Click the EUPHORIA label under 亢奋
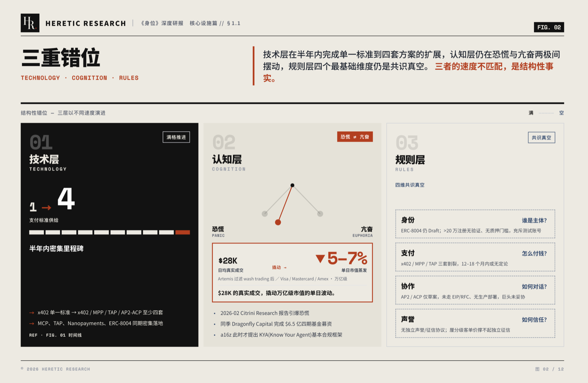 [362, 236]
